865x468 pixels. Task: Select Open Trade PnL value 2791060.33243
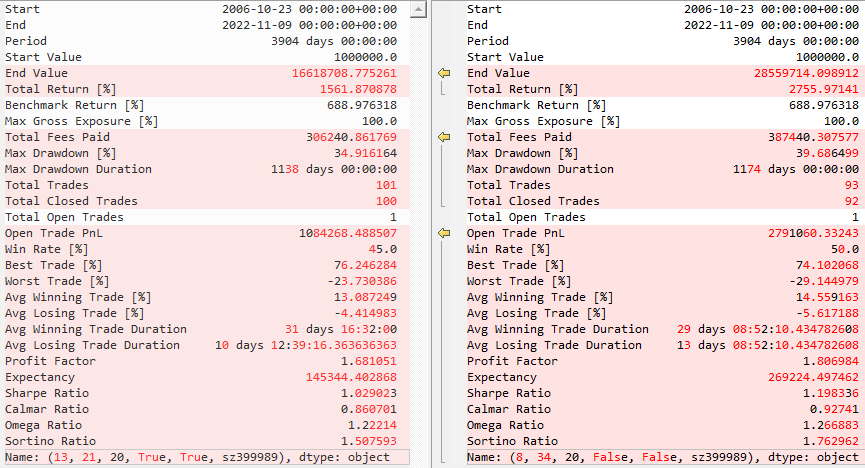[814, 233]
